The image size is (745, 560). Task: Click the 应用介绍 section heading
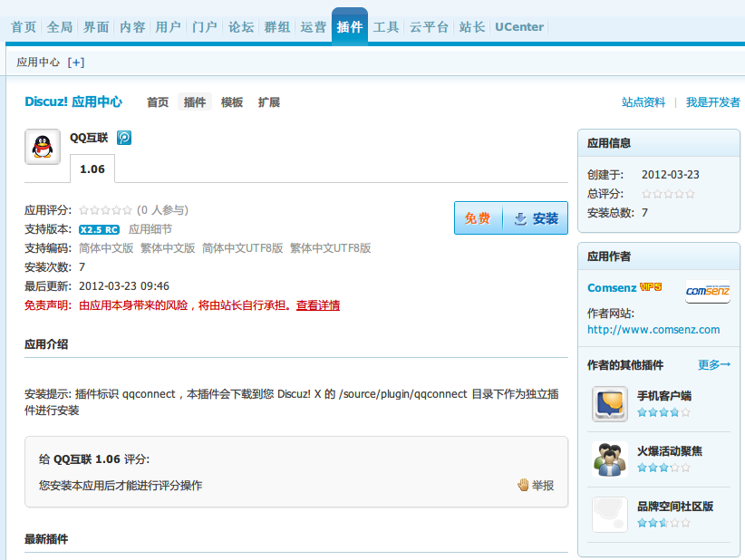46,344
